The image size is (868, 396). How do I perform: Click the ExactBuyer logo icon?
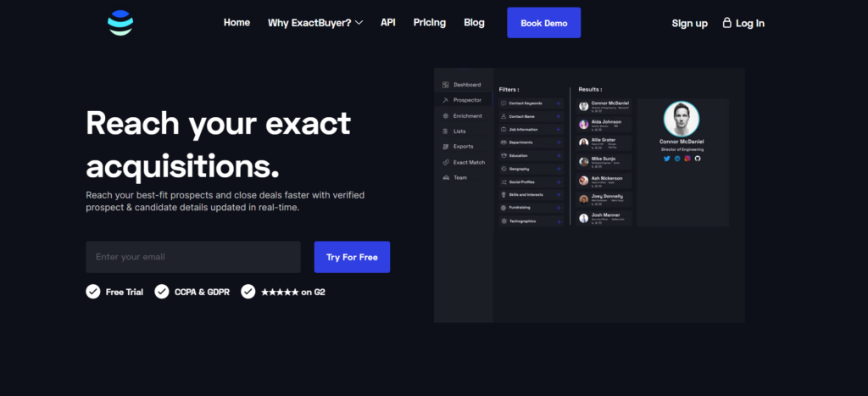120,23
